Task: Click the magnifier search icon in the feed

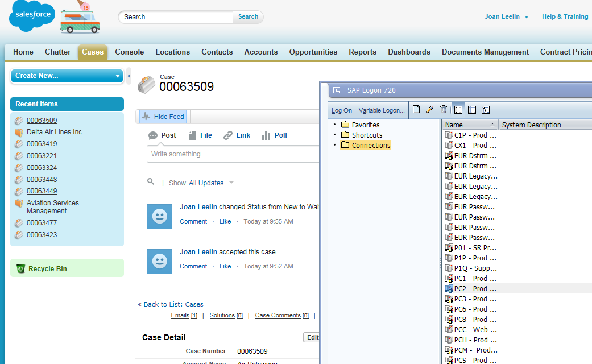Action: tap(151, 181)
